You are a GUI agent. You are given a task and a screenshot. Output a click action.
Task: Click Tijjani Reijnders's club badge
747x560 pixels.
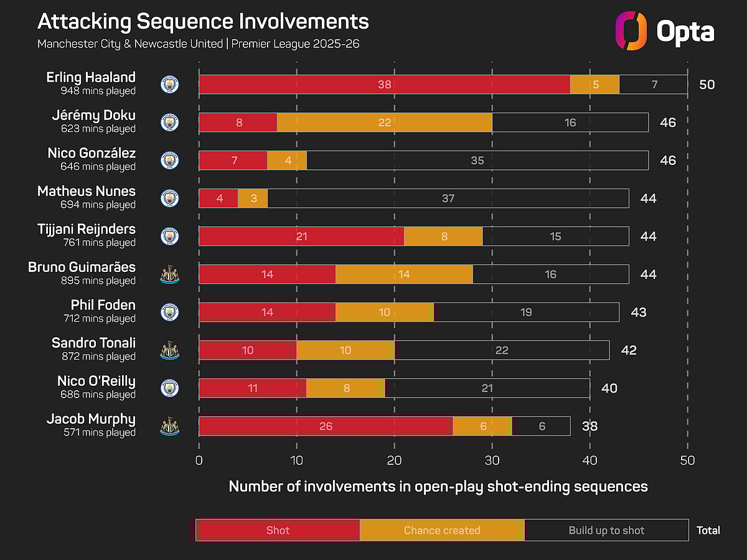[x=169, y=236]
